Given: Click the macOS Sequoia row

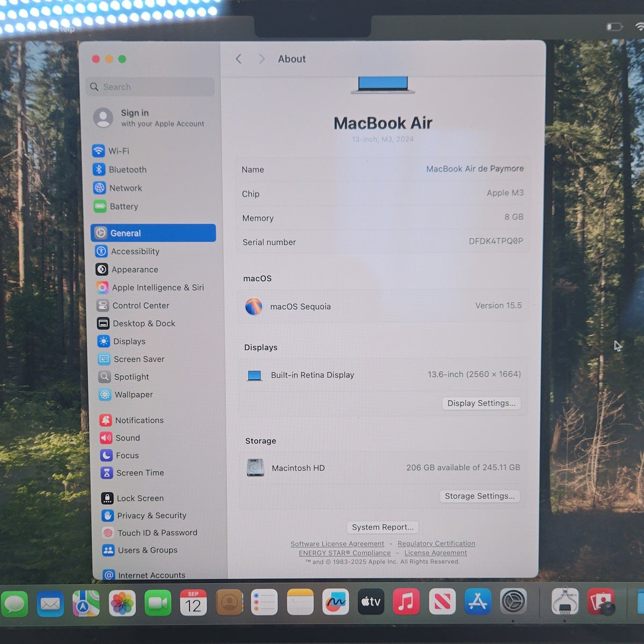Looking at the screenshot, I should click(x=383, y=306).
